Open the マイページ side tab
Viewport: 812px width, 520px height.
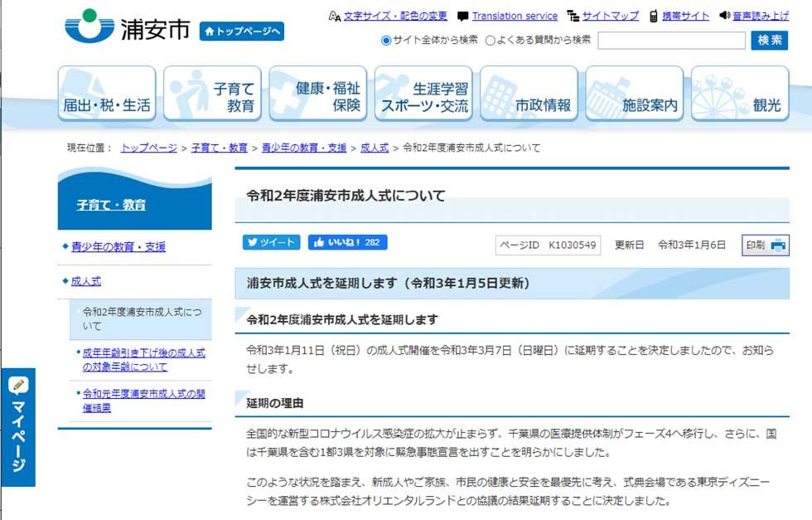point(18,427)
